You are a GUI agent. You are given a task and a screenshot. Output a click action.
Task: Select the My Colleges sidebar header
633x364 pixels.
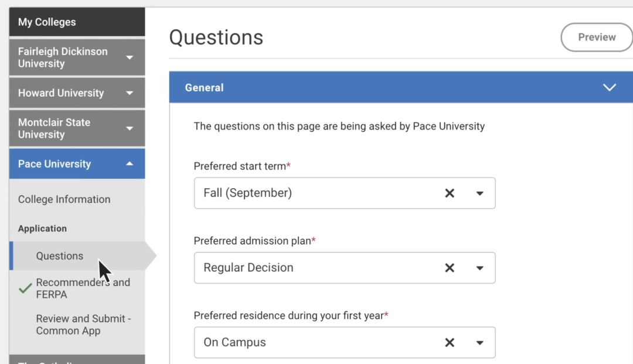pyautogui.click(x=77, y=22)
